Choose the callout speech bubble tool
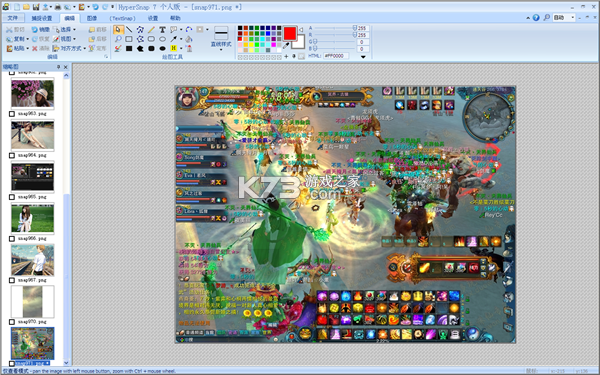The width and height of the screenshot is (600, 375). pos(173,29)
